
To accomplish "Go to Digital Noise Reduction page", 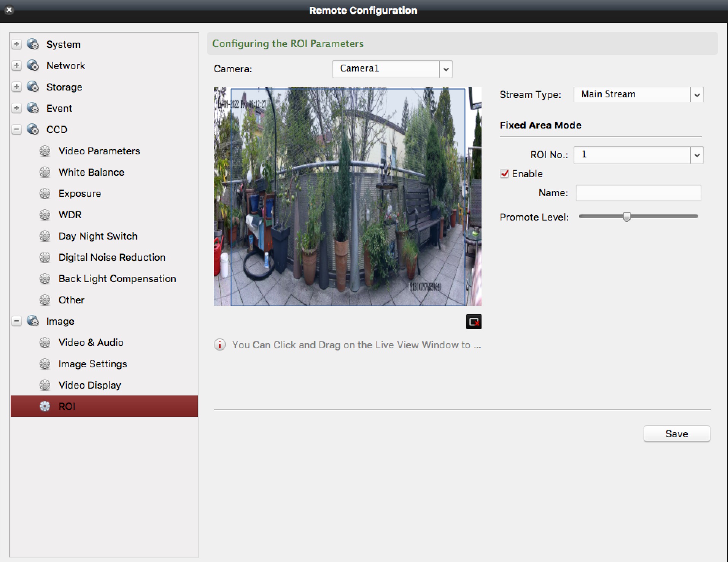I will (x=112, y=257).
